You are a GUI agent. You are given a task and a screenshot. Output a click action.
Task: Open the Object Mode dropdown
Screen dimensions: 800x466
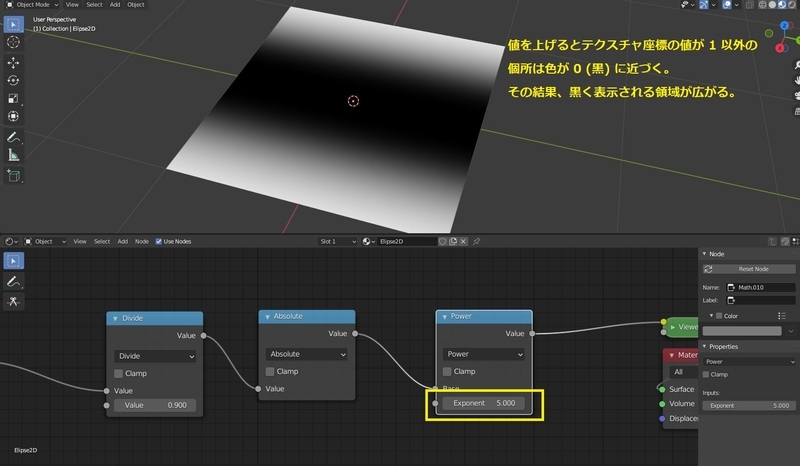[33, 5]
